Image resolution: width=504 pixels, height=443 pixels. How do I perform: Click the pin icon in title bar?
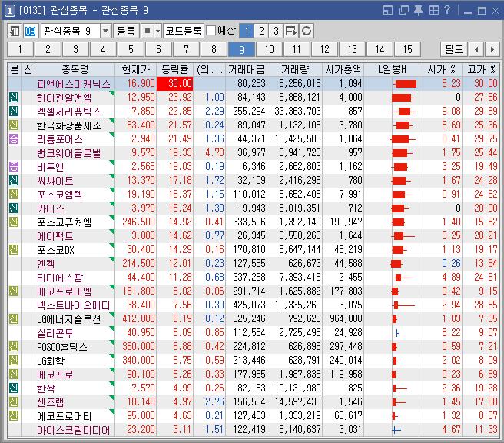(418, 10)
